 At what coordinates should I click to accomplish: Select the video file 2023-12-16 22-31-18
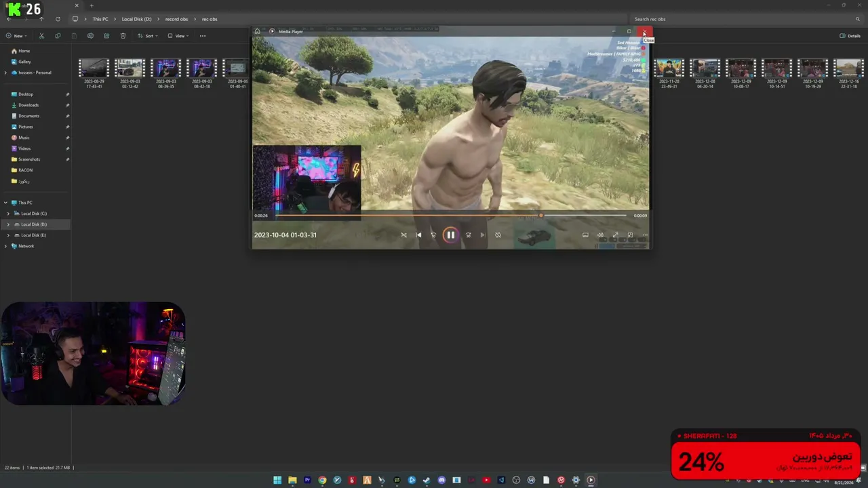click(x=848, y=74)
